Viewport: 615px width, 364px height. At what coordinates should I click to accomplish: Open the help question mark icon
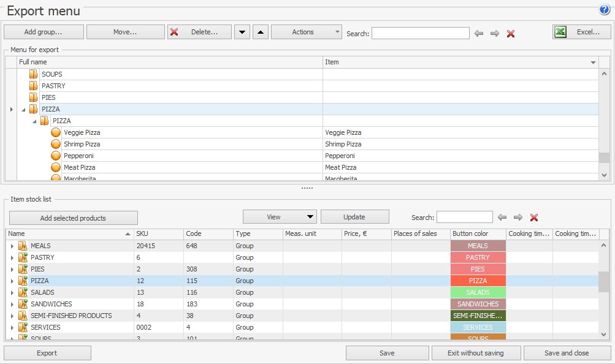(605, 10)
